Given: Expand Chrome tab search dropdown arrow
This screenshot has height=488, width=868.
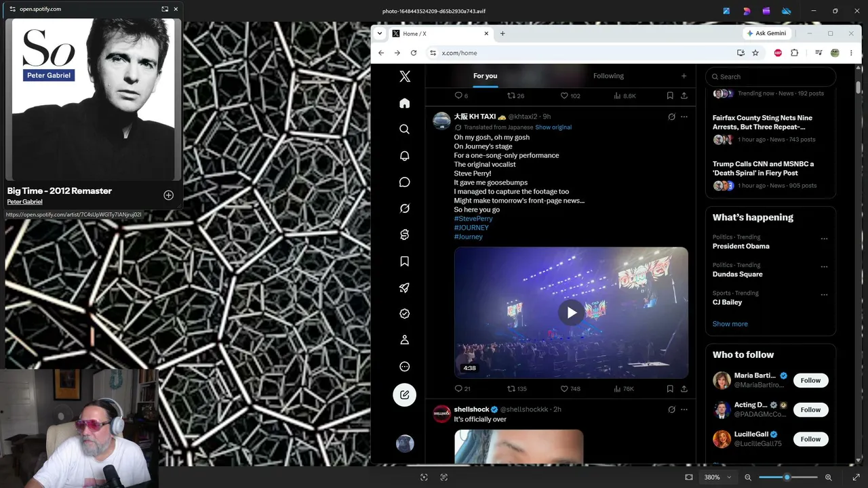Looking at the screenshot, I should click(380, 33).
